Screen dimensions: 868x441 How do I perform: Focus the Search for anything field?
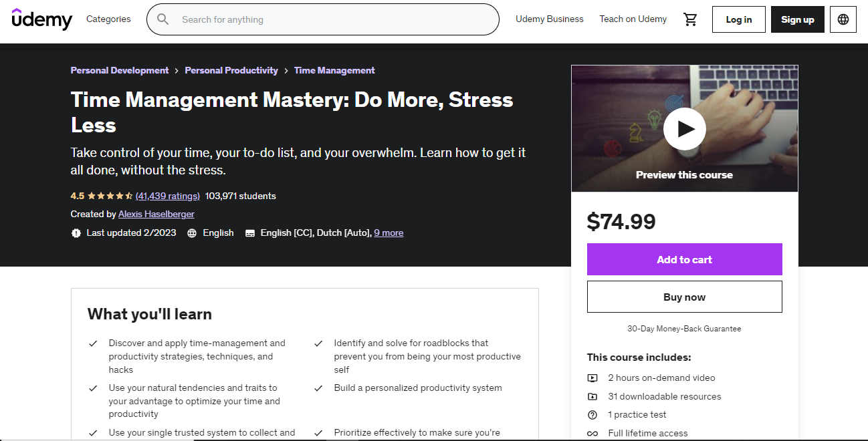(323, 19)
